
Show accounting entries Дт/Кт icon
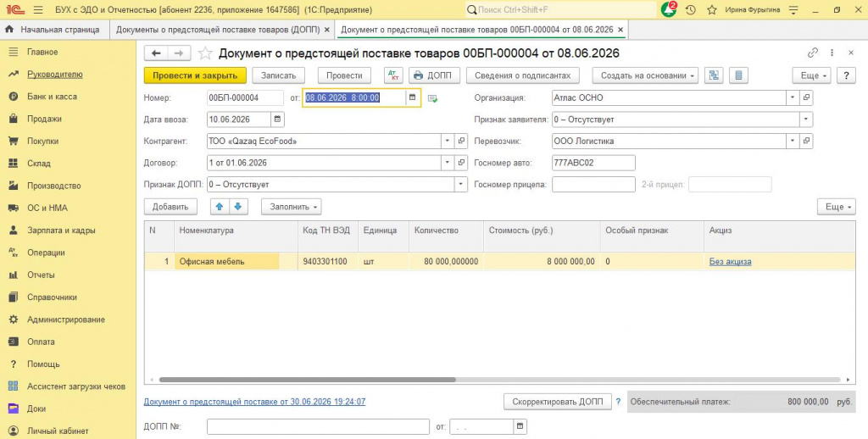393,75
